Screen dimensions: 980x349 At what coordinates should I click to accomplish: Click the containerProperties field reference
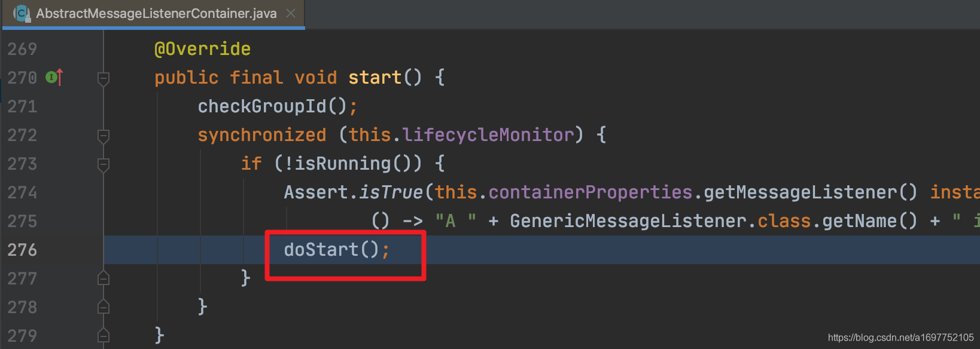pyautogui.click(x=591, y=192)
